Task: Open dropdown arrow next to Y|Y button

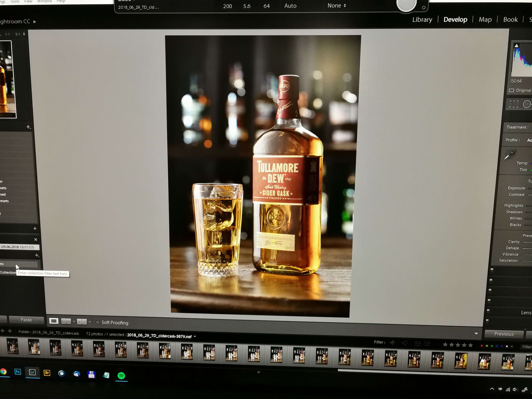Action: tap(90, 322)
